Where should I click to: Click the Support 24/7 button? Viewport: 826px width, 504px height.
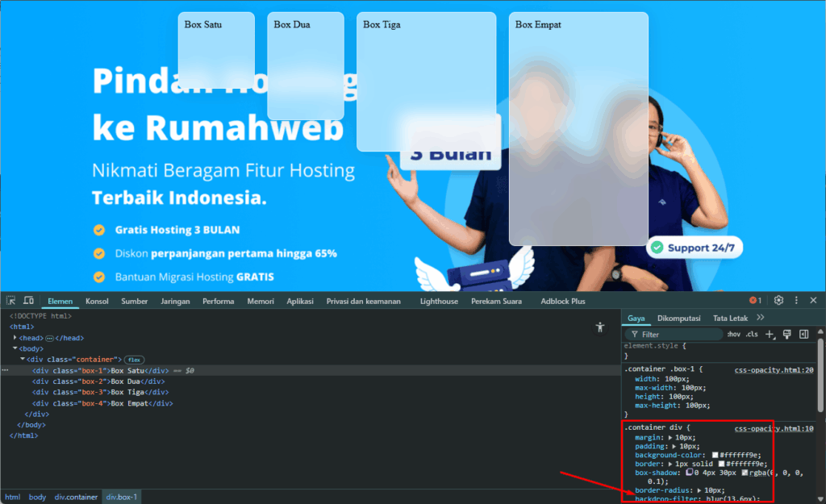(x=695, y=248)
